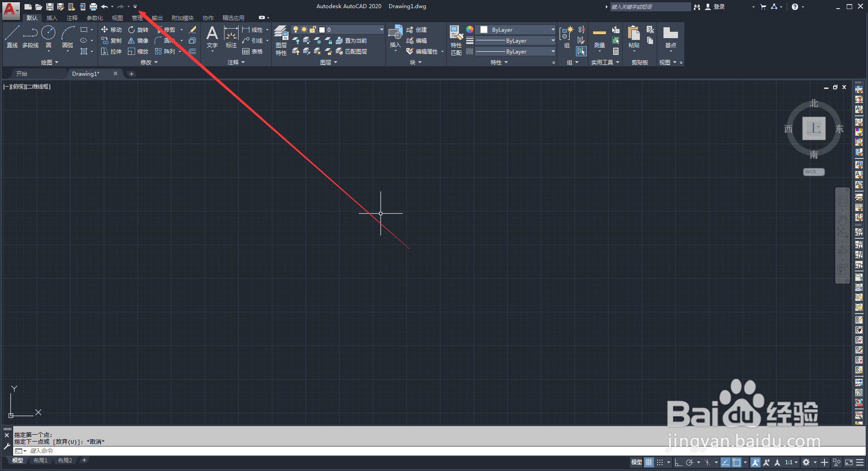Open the ByLayer linetype dropdown
868x471 pixels.
tap(515, 51)
